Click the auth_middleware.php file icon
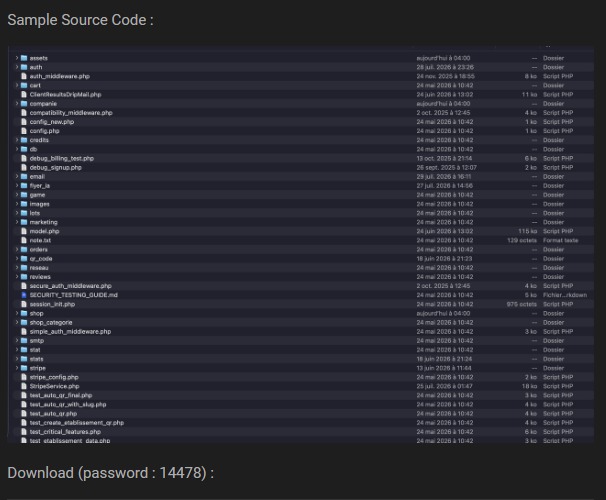Screen dimensions: 606x500 pyautogui.click(x=24, y=76)
